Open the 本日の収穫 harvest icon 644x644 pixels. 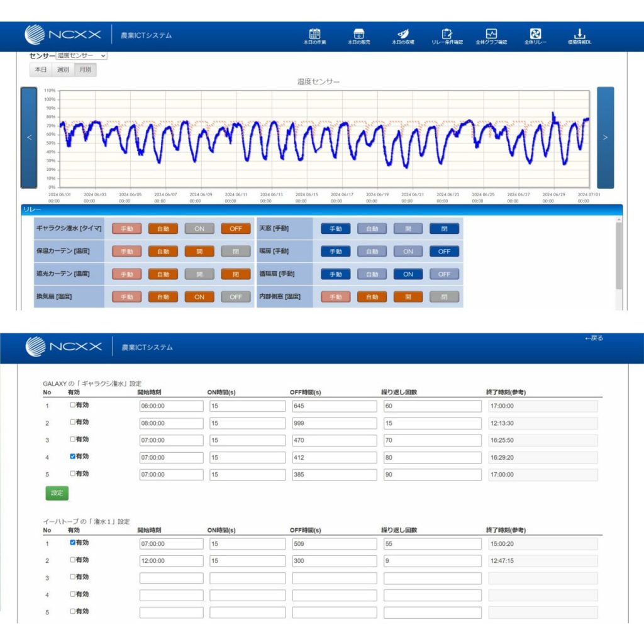point(402,35)
